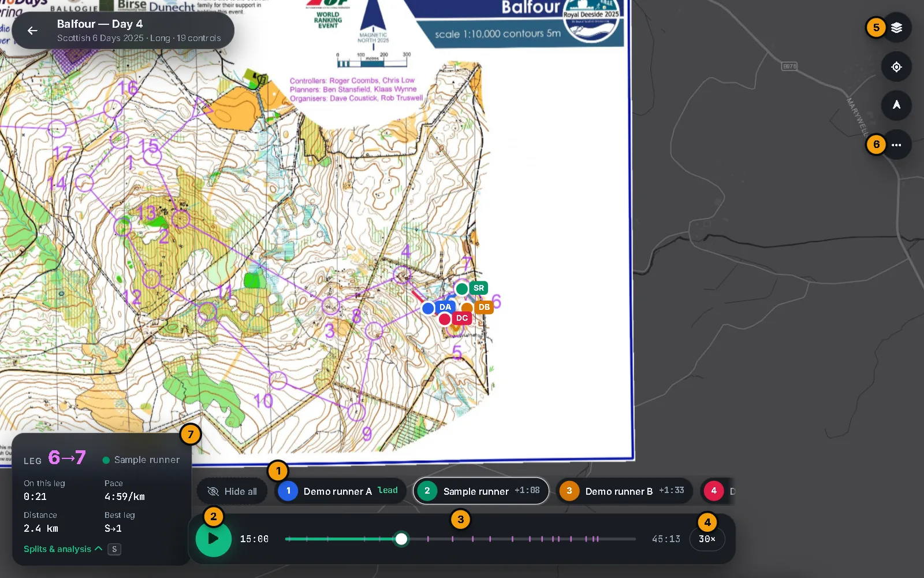Toggle the Sample runner chip
Image resolution: width=924 pixels, height=578 pixels.
point(480,491)
